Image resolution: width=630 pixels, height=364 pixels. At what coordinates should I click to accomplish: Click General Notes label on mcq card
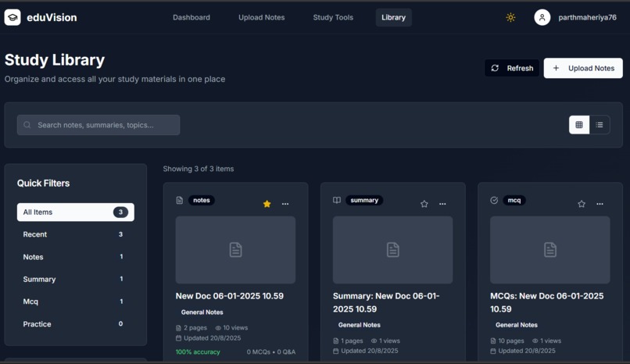coord(517,325)
